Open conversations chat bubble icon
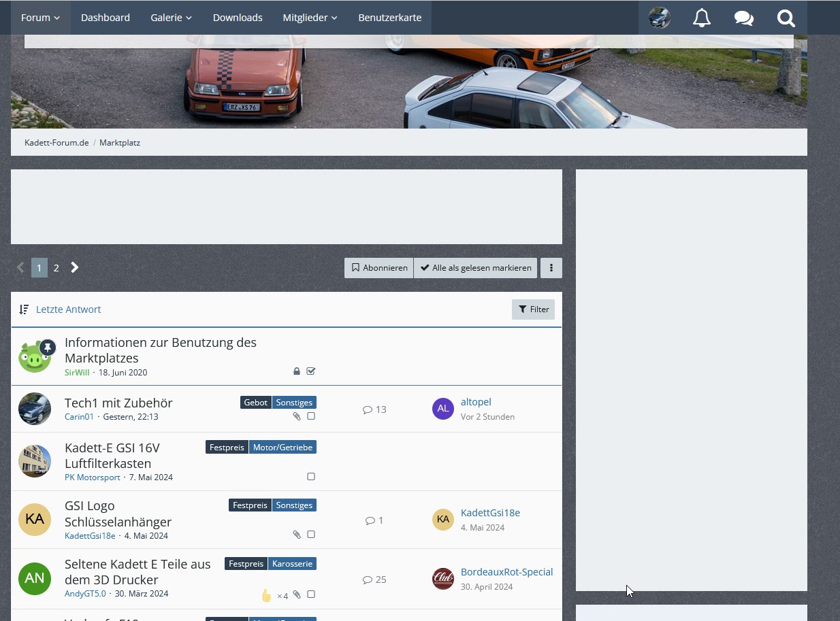This screenshot has width=840, height=621. tap(743, 18)
